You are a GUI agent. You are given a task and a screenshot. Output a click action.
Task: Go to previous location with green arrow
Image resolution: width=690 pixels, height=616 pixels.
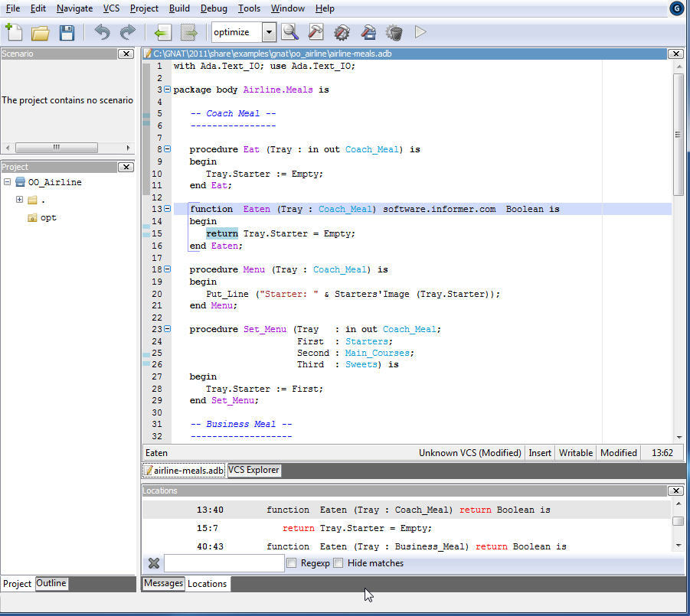162,32
